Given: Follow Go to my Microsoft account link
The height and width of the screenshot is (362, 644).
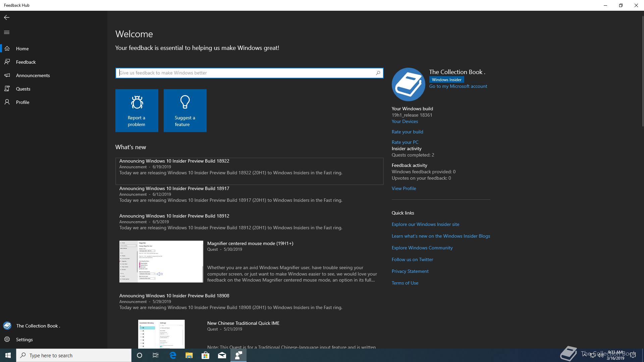Looking at the screenshot, I should click(x=458, y=86).
